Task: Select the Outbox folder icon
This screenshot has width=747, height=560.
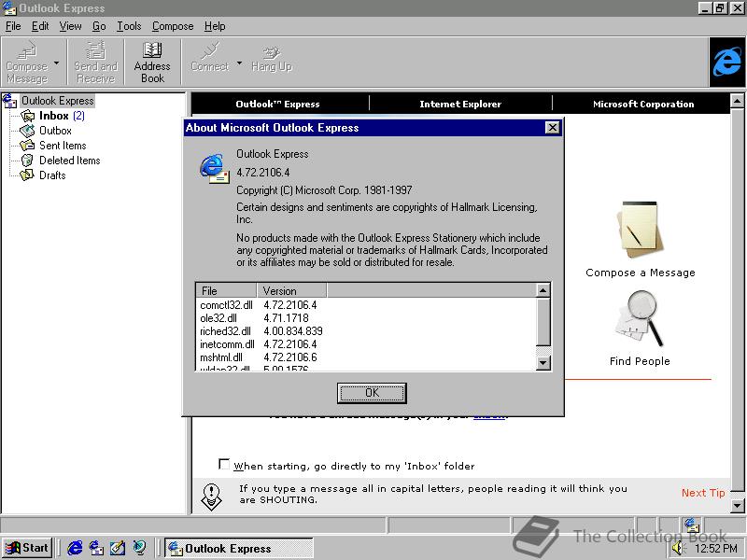Action: click(27, 131)
